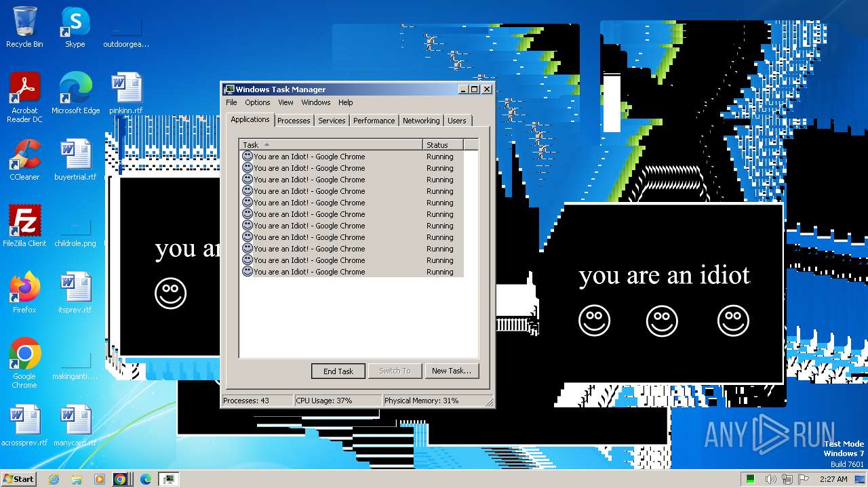The height and width of the screenshot is (488, 868).
Task: Launch Microsoft Edge desktop shortcut
Action: [75, 94]
